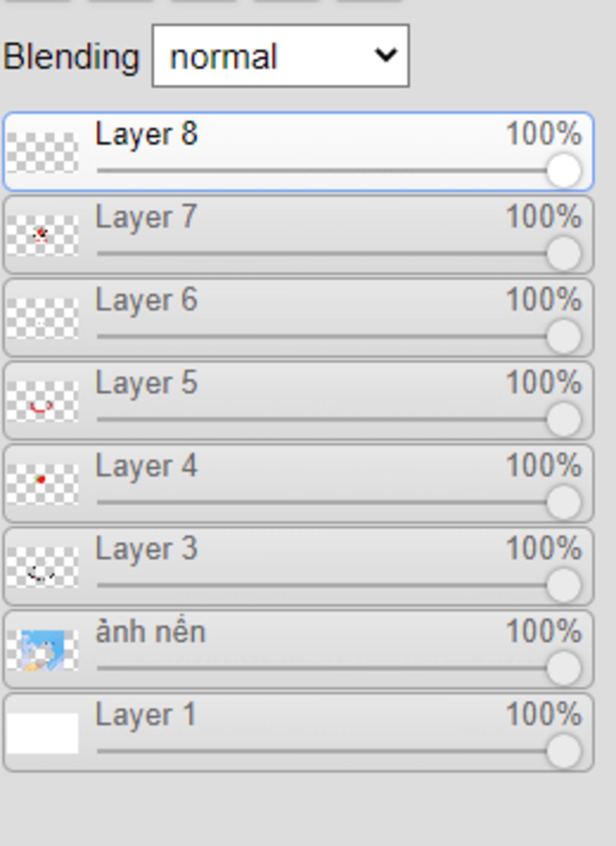Select the Layer 4 name label
The width and height of the screenshot is (616, 846).
(x=146, y=467)
